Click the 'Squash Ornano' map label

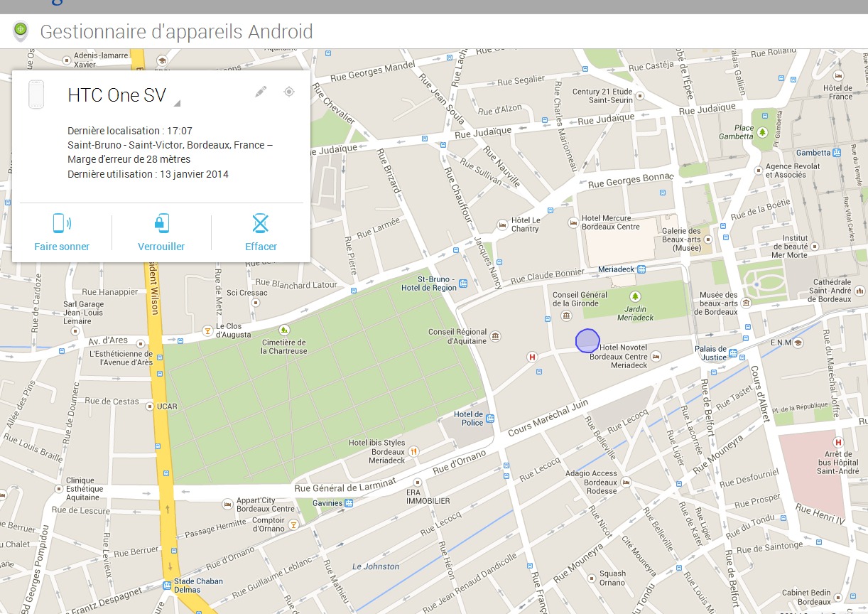pyautogui.click(x=613, y=578)
